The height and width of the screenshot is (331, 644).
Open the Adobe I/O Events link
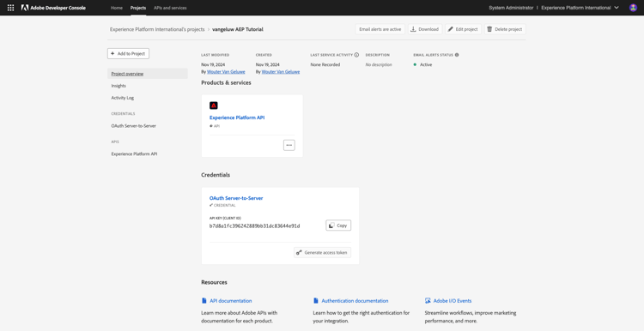(453, 301)
